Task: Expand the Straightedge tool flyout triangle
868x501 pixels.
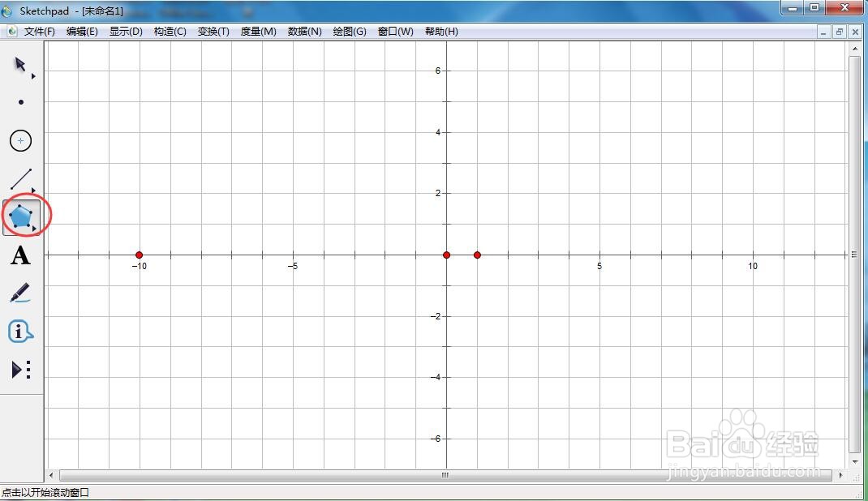Action: tap(33, 191)
